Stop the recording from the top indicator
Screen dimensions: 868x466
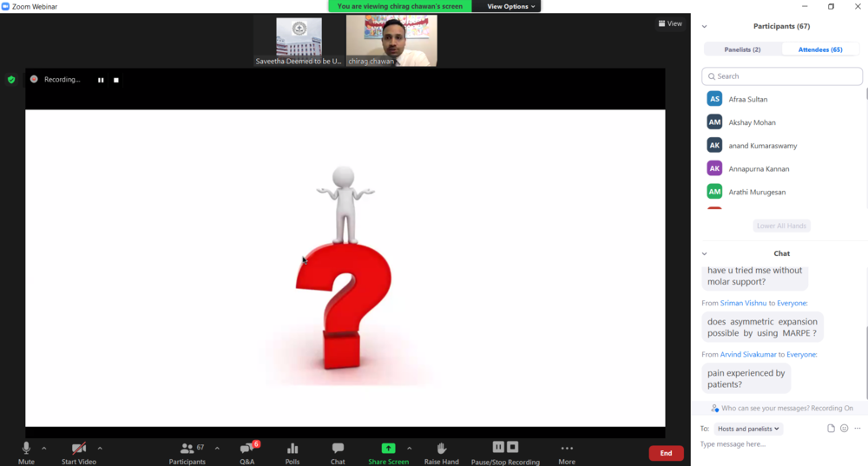[x=116, y=80]
